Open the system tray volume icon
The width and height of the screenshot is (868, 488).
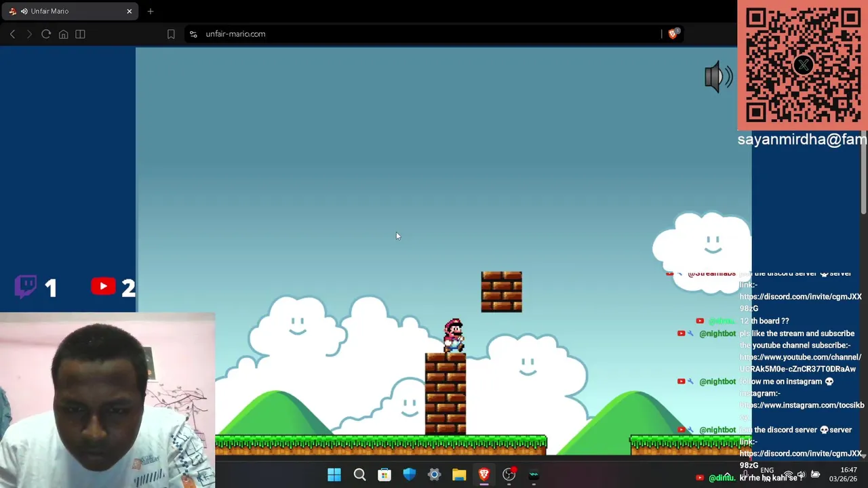[x=801, y=474]
